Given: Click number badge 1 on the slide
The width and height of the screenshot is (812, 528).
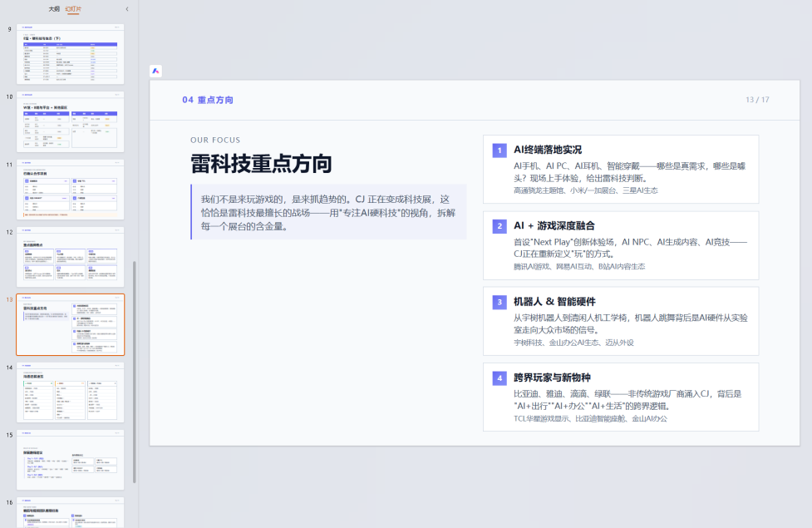Looking at the screenshot, I should pyautogui.click(x=500, y=151).
